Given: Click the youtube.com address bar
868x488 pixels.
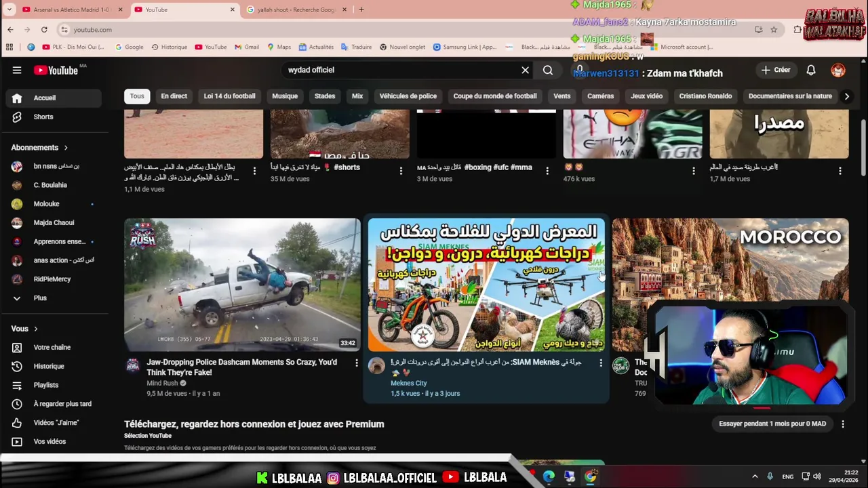Looking at the screenshot, I should tap(407, 30).
